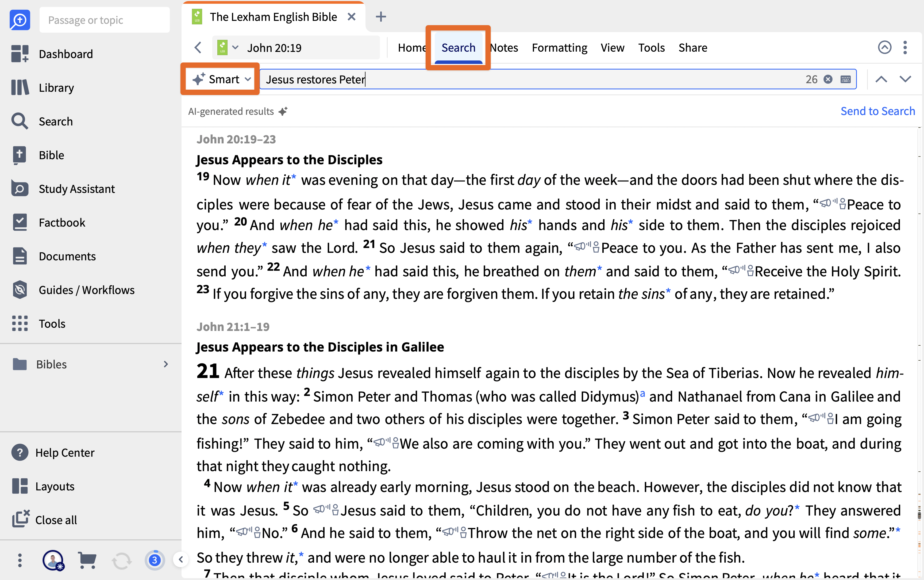Open the panel kebab menu
The image size is (924, 580).
click(905, 47)
